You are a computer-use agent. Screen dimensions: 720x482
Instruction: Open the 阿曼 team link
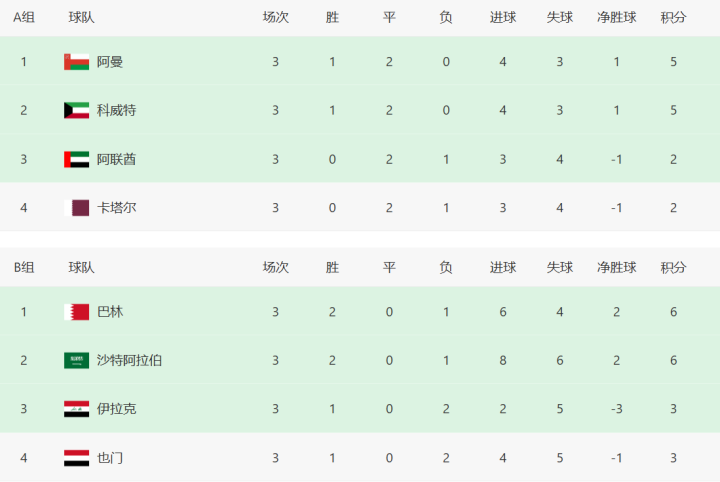pyautogui.click(x=110, y=62)
